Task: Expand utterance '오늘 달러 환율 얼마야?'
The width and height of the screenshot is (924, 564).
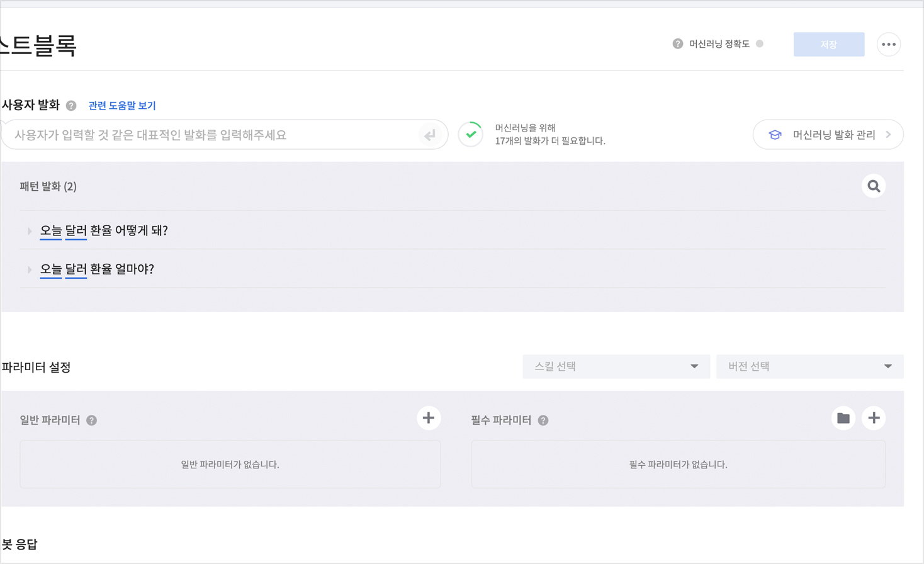Action: [x=30, y=269]
